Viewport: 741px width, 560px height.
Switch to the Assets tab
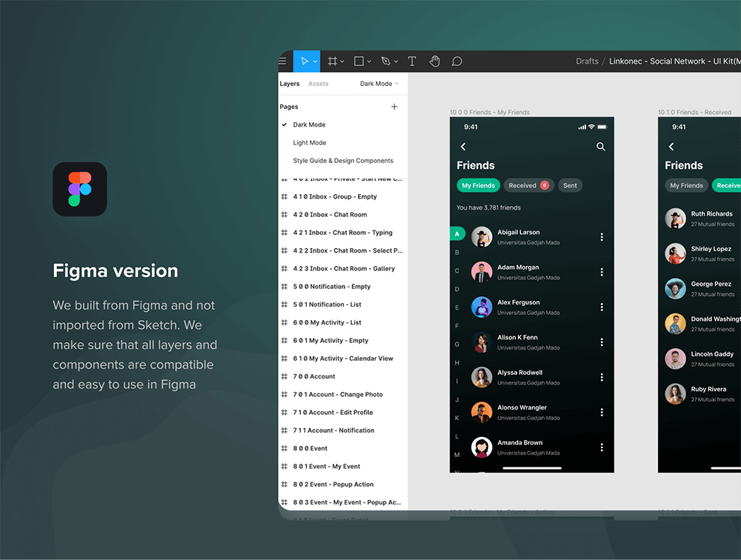click(x=318, y=84)
